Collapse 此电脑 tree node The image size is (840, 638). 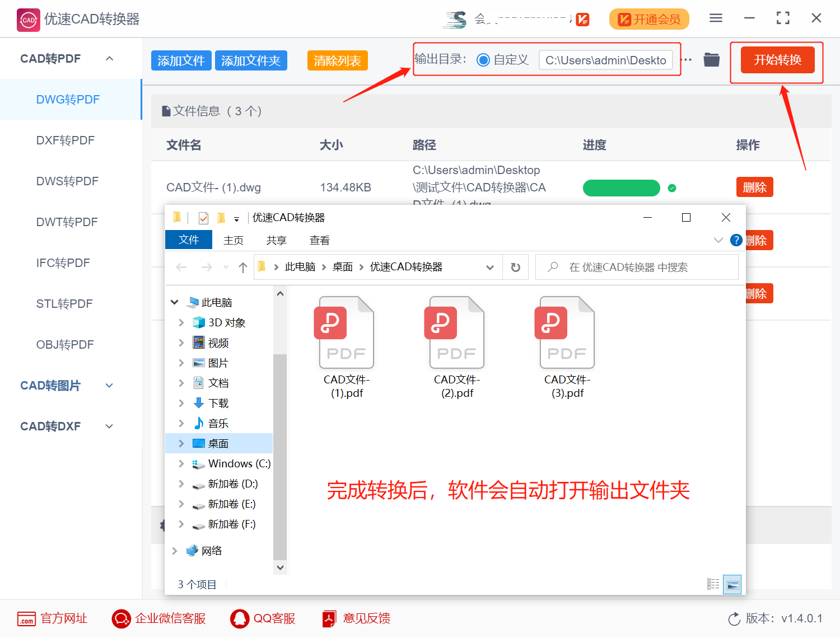point(175,302)
